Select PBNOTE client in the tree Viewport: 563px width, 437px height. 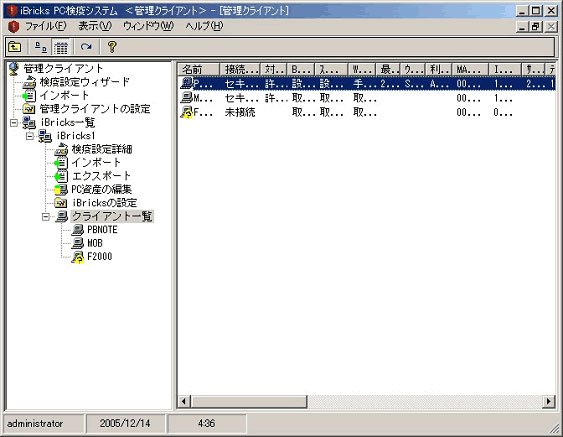tap(102, 230)
